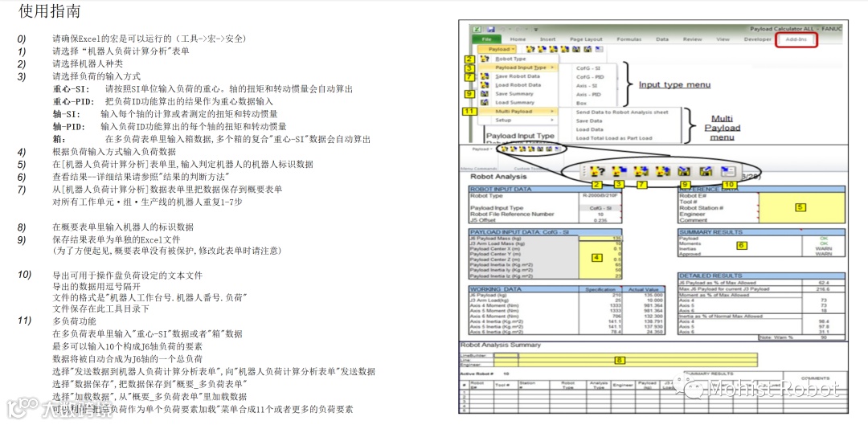868x425 pixels.
Task: Click the 62.4 value for J6 Payload percentage
Action: click(x=823, y=284)
